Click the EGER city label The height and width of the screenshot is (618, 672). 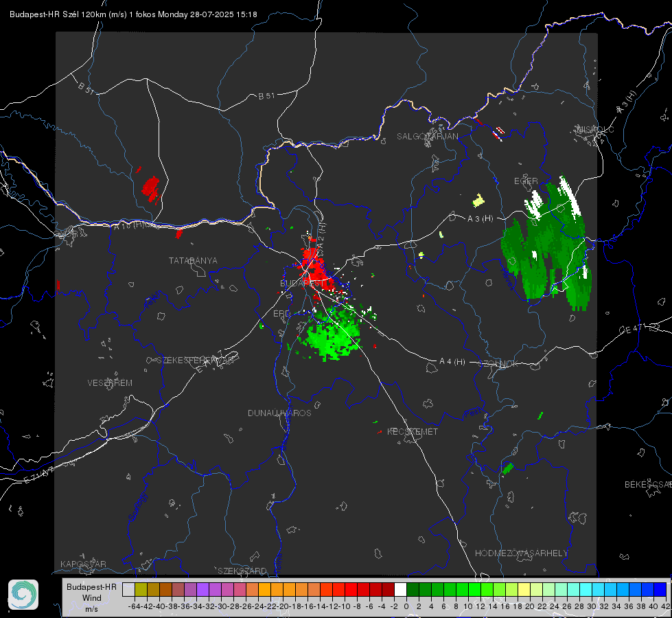coord(526,181)
